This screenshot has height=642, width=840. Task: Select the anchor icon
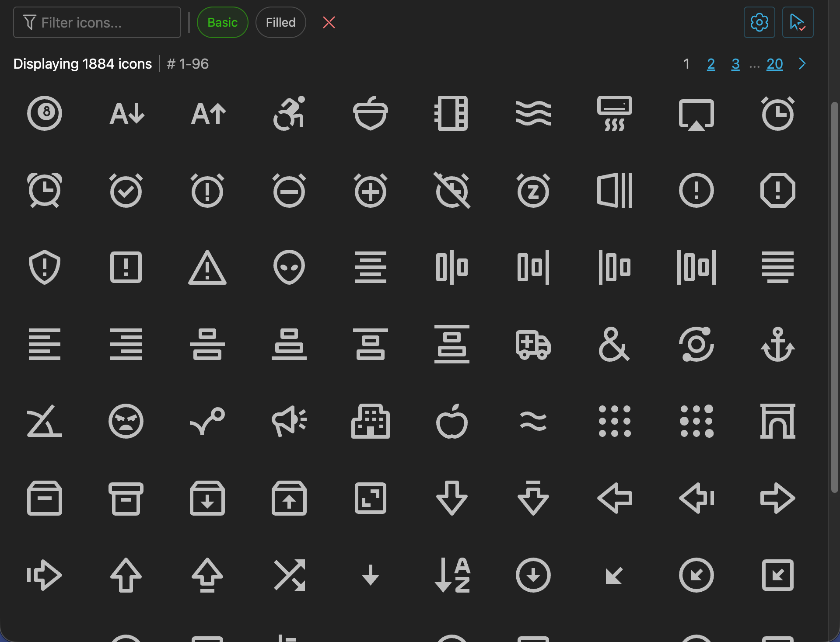[x=777, y=345]
